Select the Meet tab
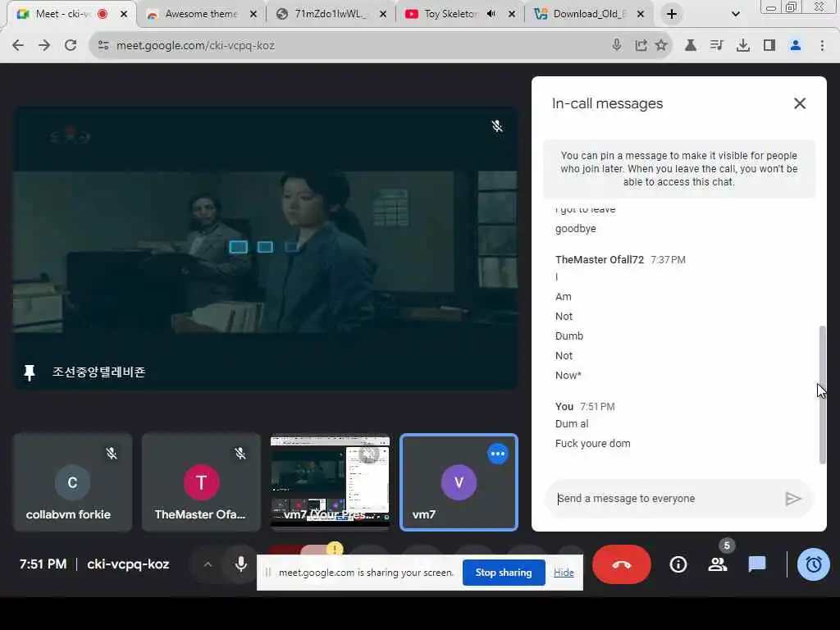The width and height of the screenshot is (840, 630). pyautogui.click(x=62, y=14)
